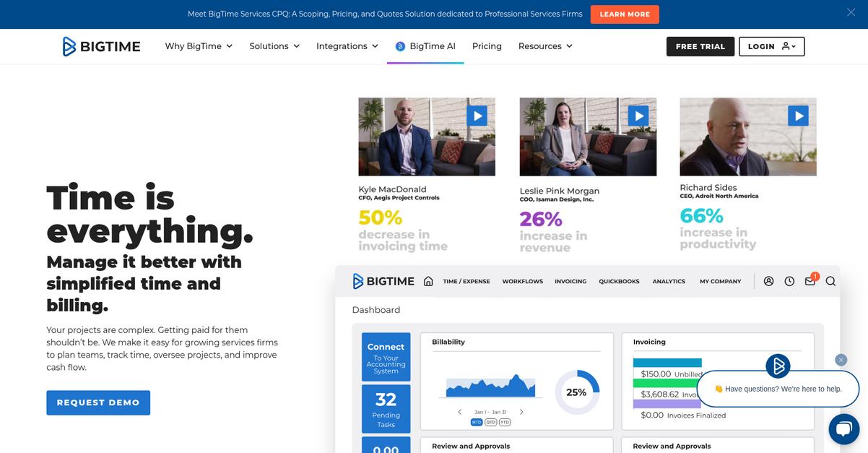868x453 pixels.
Task: Open the dashboard user profile icon
Action: click(768, 281)
